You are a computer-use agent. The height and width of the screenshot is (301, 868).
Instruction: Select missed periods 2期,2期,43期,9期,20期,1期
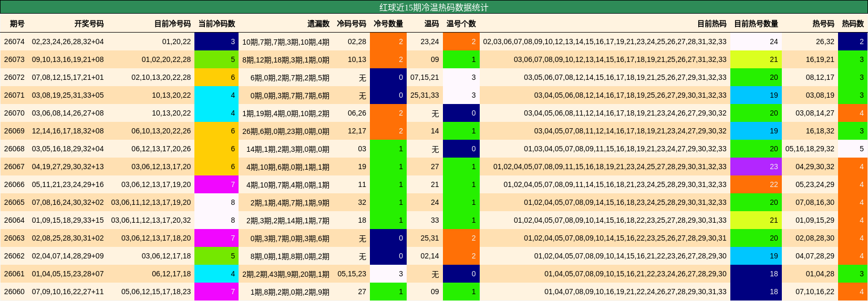[x=286, y=274]
